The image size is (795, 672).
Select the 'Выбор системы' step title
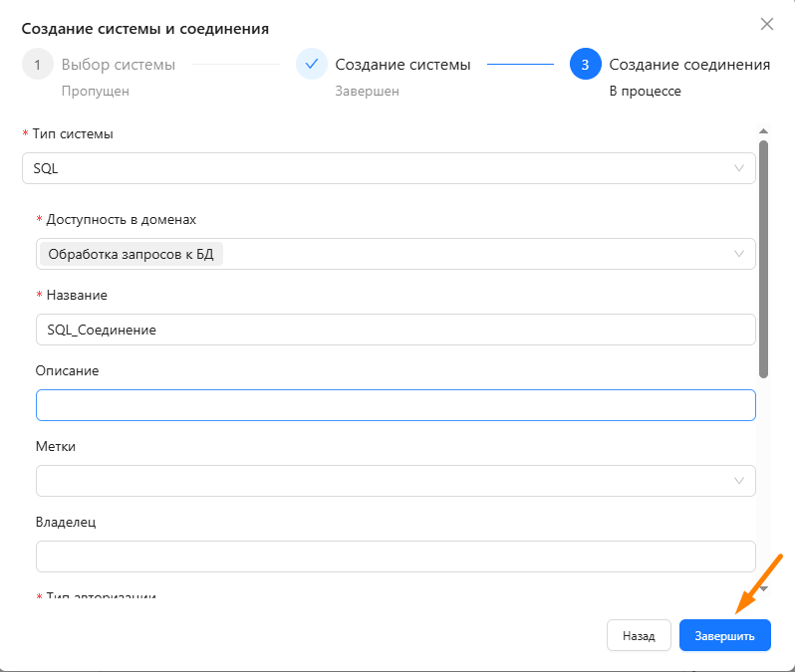click(x=119, y=65)
